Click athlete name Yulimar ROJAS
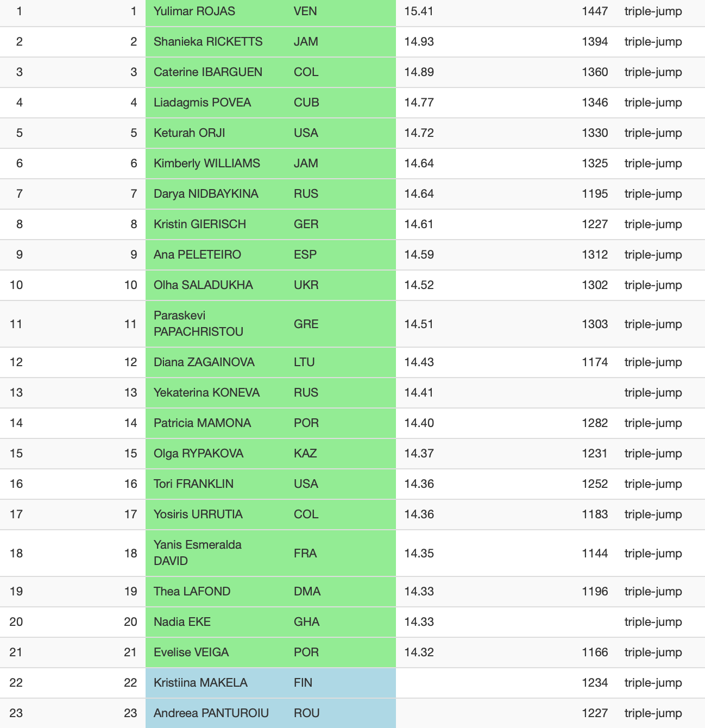The image size is (705, 728). pos(194,11)
